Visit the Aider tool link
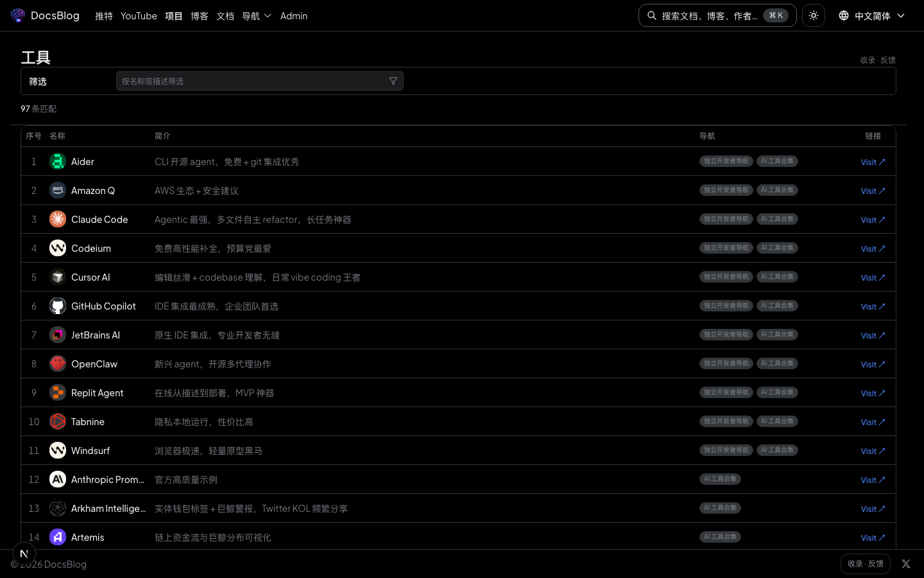 pyautogui.click(x=872, y=162)
